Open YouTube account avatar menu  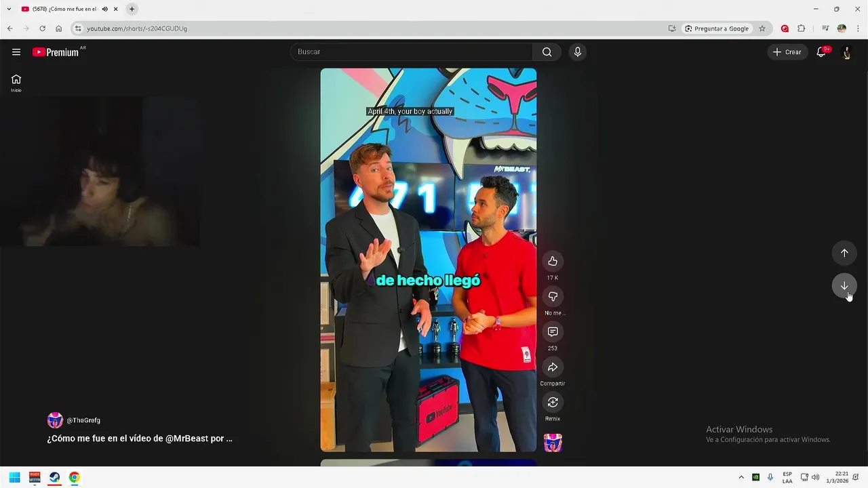click(846, 52)
